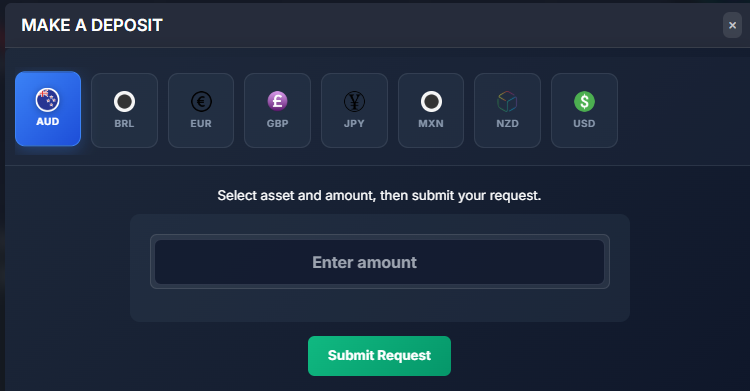
Task: Switch to NZD via its label
Action: pos(507,123)
